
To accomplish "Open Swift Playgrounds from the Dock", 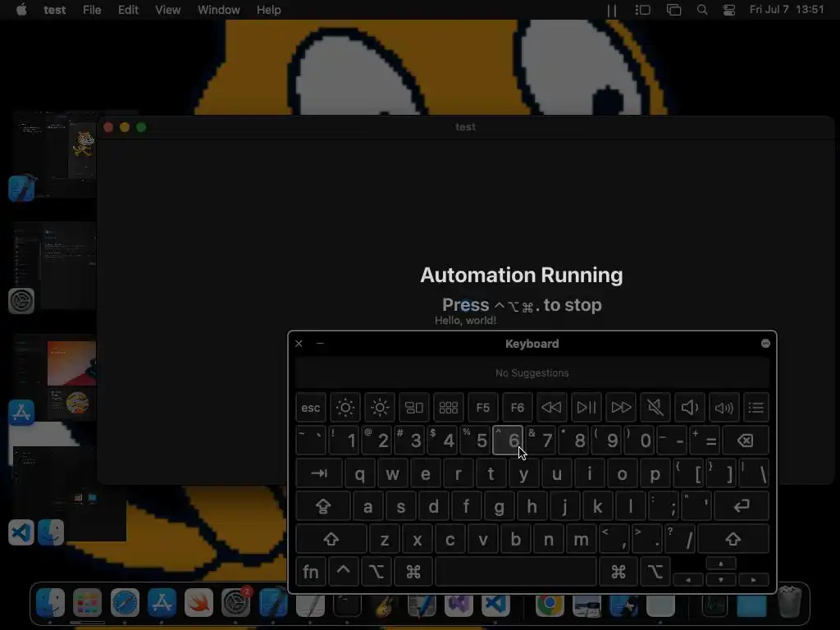I will (x=199, y=603).
